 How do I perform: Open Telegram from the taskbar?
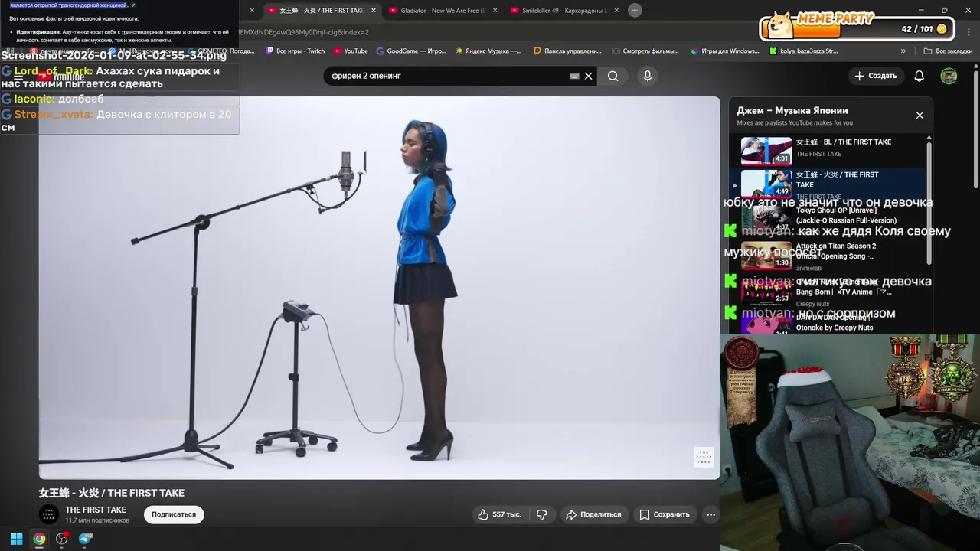click(85, 539)
